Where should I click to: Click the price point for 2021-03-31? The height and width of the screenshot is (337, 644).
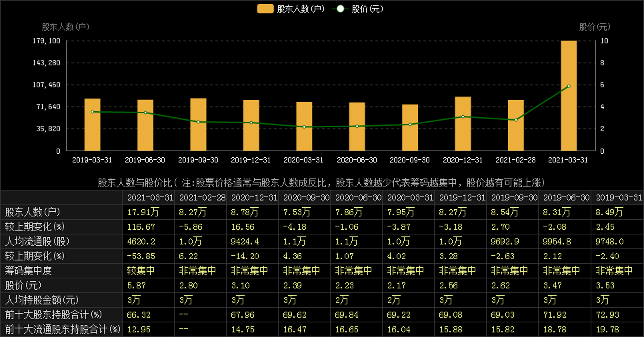point(569,86)
